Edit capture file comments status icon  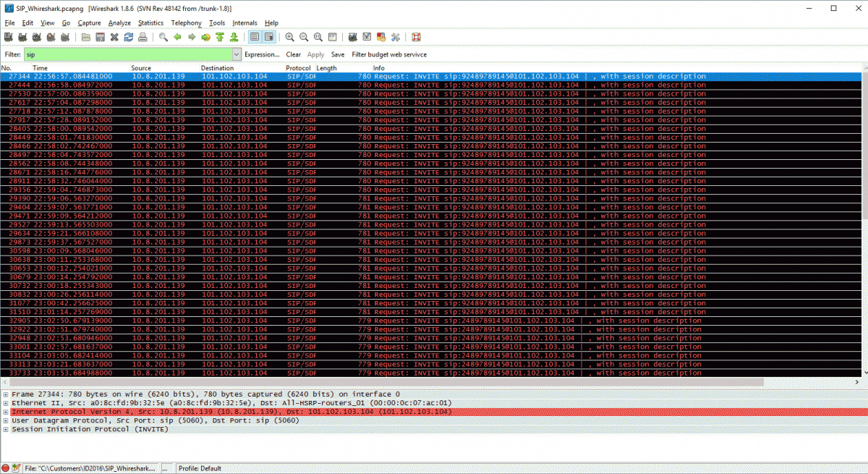(x=17, y=468)
